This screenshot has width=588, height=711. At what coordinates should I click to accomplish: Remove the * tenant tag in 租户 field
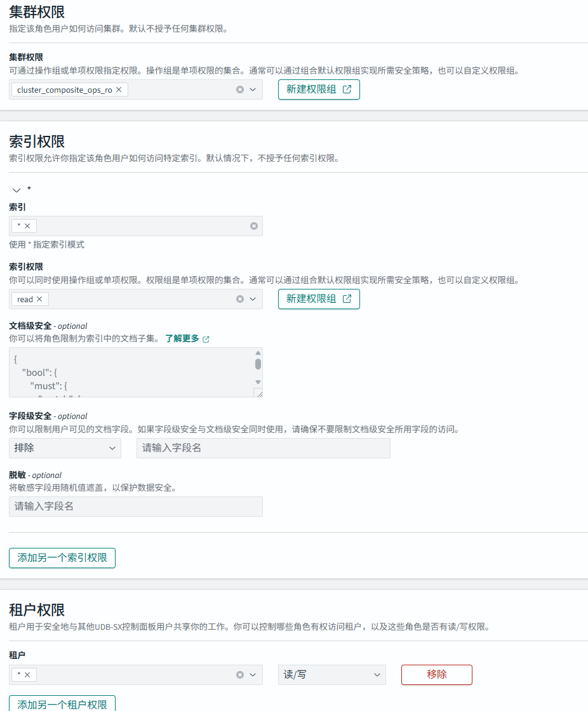pyautogui.click(x=27, y=674)
